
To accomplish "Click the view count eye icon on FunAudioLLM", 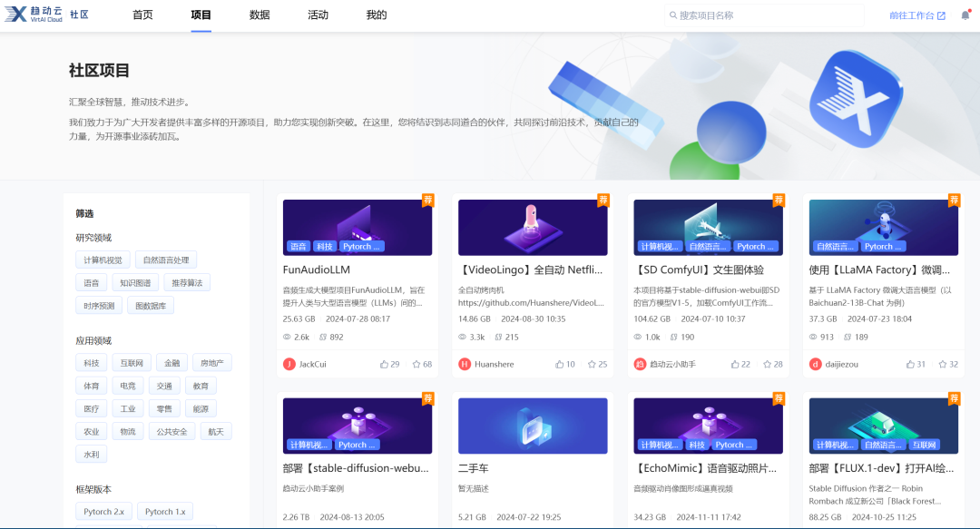I will (x=287, y=337).
